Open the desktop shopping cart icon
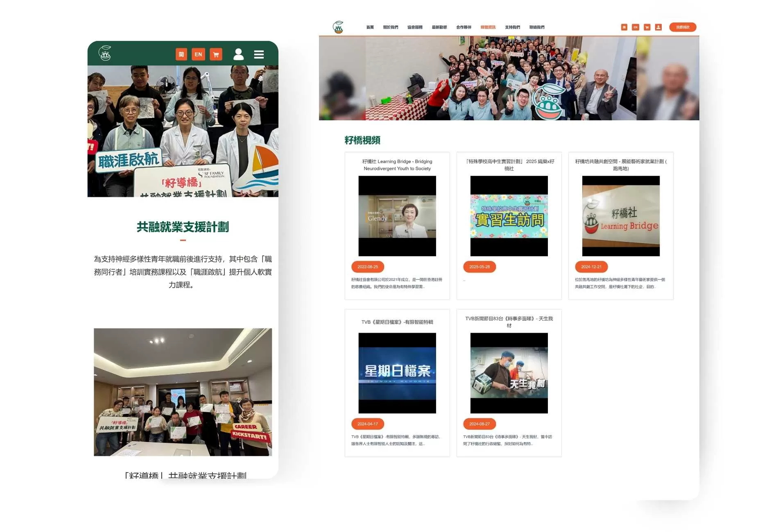 pyautogui.click(x=647, y=27)
